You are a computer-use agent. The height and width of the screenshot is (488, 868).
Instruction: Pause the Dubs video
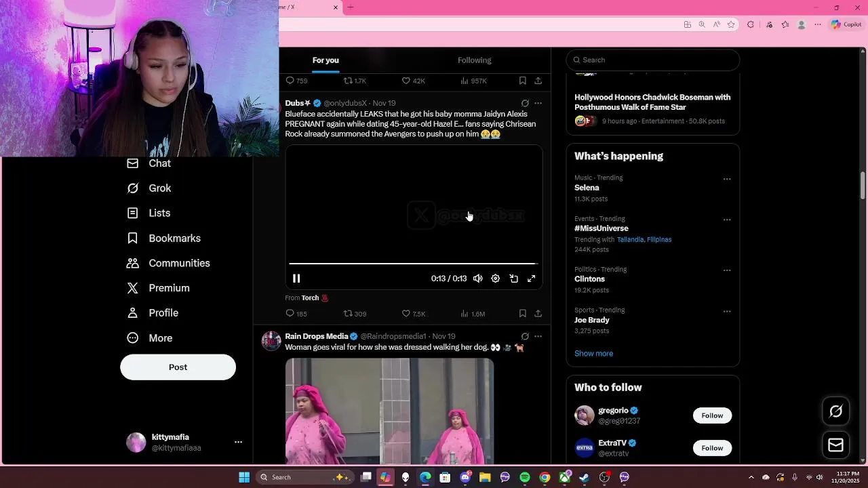(x=296, y=279)
